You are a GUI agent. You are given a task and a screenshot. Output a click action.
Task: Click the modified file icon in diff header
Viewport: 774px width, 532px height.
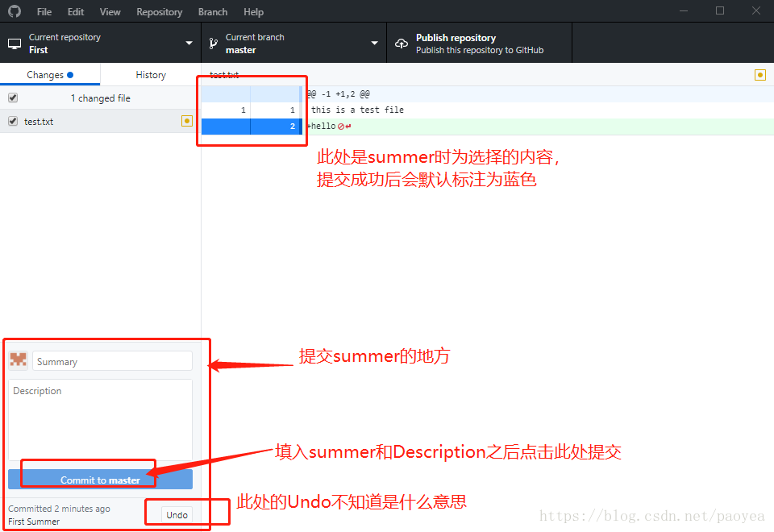(x=760, y=75)
